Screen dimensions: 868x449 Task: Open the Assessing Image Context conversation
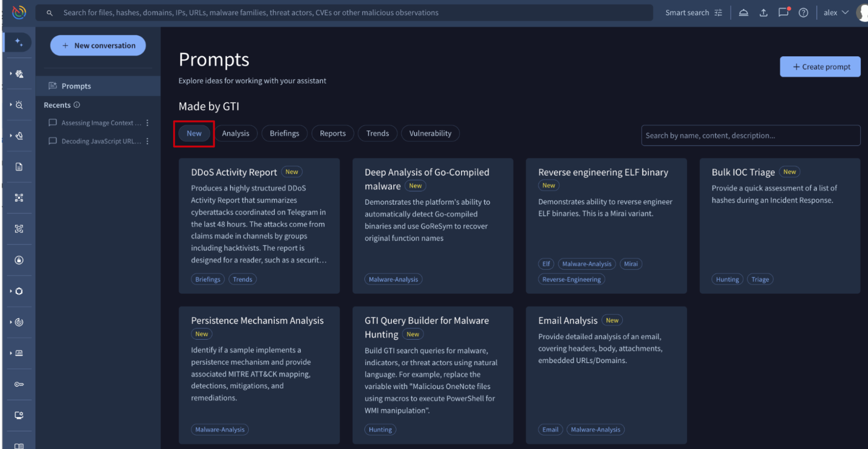[95, 123]
